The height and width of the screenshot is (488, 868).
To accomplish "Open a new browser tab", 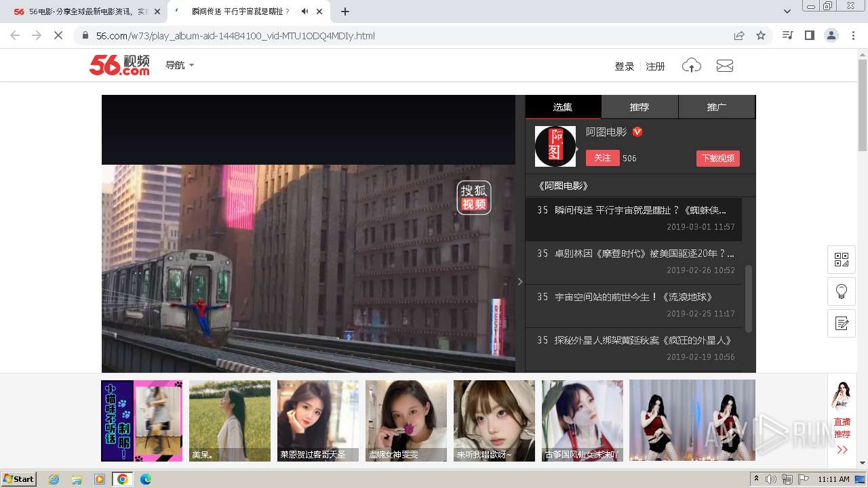I will (x=345, y=12).
